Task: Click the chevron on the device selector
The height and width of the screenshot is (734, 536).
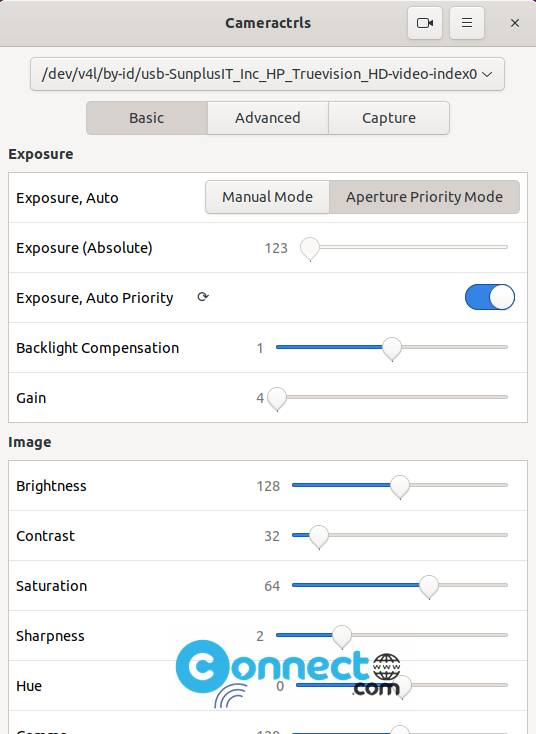Action: [x=487, y=74]
